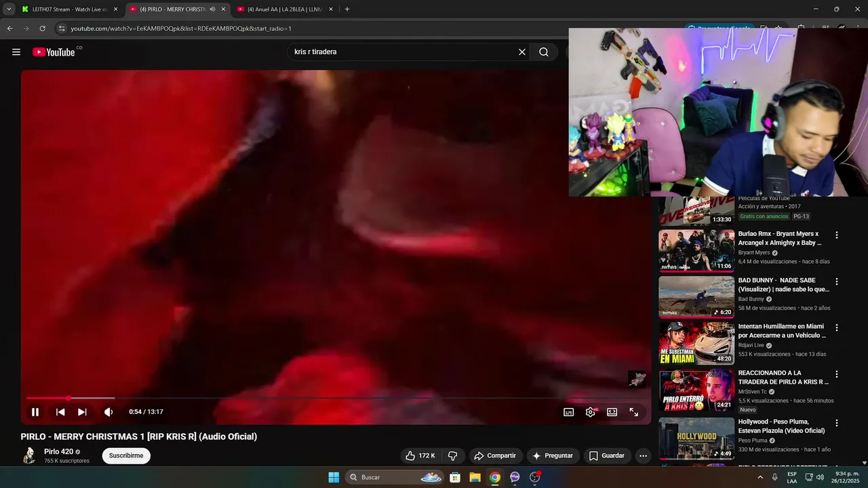Open more actions below the video
Image resolution: width=868 pixels, height=488 pixels.
[644, 455]
